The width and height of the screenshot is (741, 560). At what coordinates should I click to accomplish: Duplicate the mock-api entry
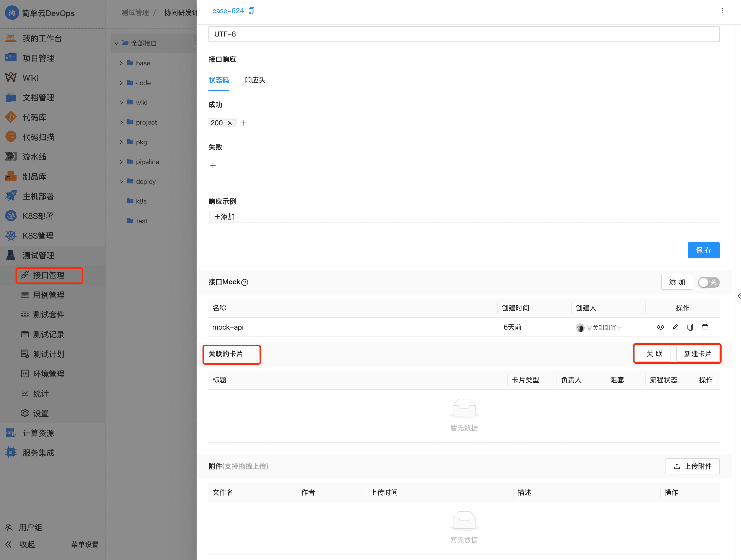[690, 327]
